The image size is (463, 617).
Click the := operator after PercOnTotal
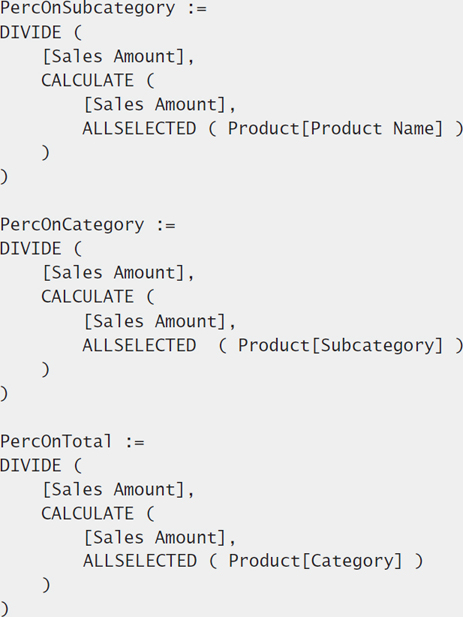pos(135,442)
